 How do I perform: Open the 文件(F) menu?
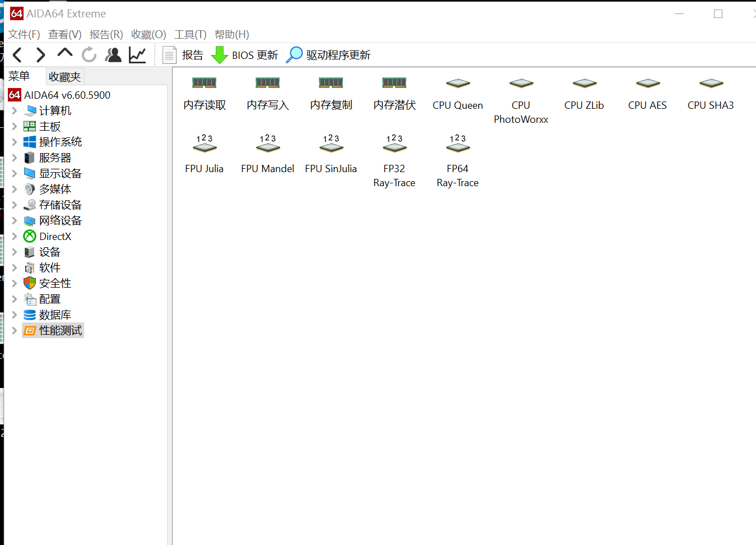point(24,35)
